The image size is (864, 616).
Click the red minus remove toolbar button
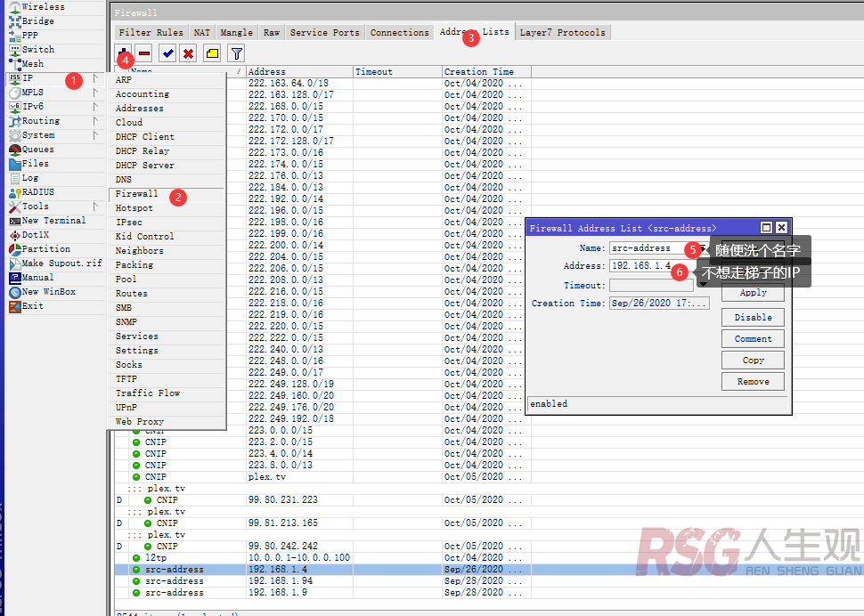pyautogui.click(x=144, y=53)
